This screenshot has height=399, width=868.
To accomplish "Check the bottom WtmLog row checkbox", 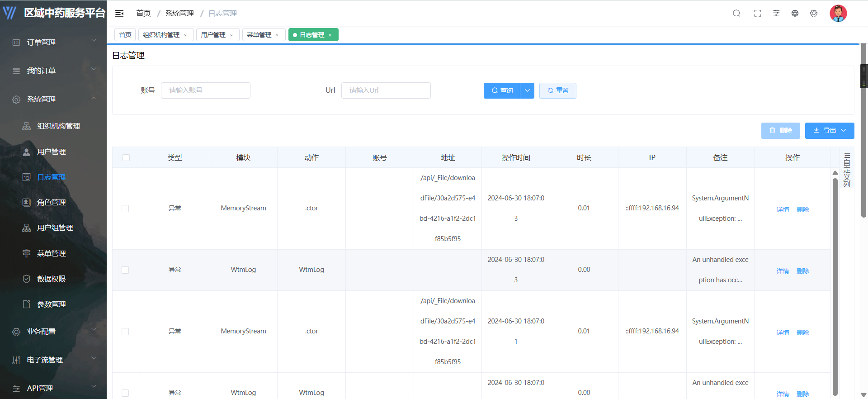I will coord(125,393).
